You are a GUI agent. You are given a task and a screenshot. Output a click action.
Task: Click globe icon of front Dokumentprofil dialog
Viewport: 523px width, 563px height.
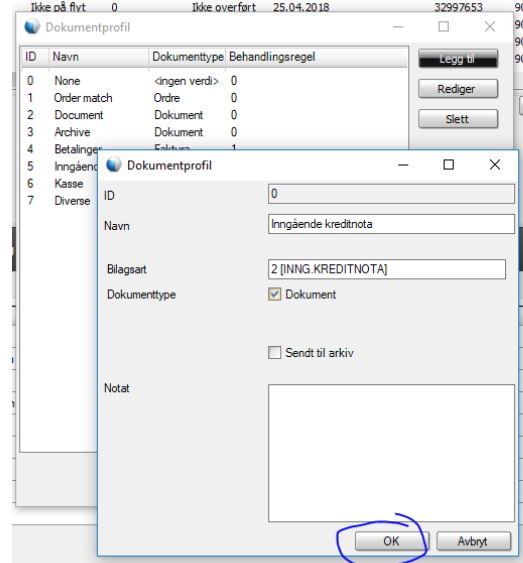[113, 165]
